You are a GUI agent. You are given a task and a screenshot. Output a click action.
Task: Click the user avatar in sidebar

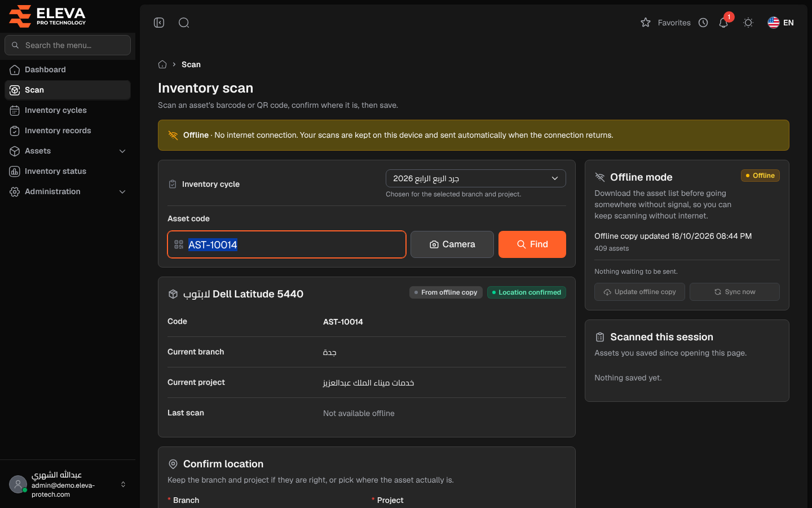18,484
